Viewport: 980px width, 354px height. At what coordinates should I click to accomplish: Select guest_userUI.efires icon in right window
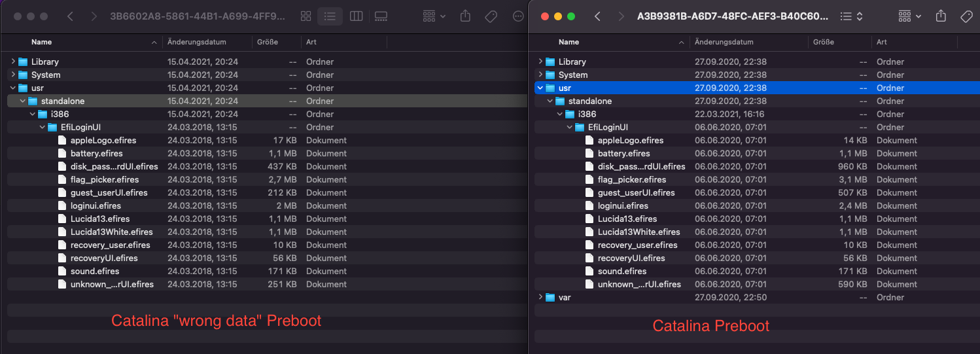(589, 192)
